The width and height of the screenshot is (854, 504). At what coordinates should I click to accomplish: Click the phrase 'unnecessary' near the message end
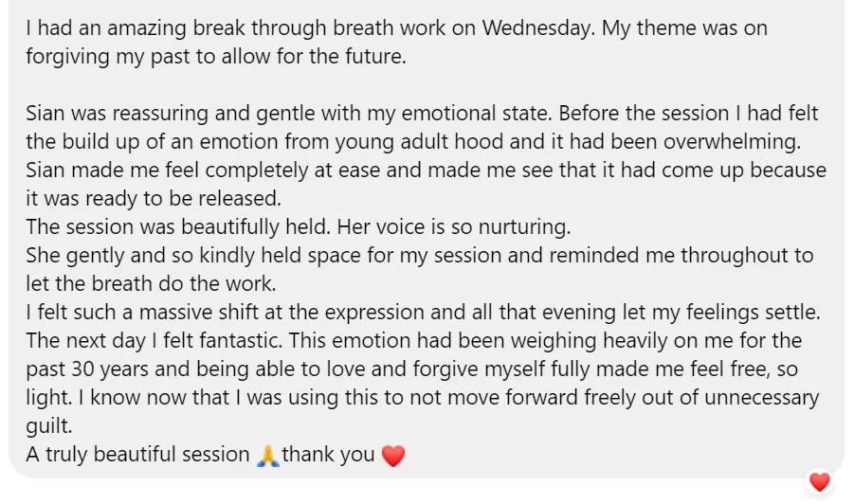(761, 398)
